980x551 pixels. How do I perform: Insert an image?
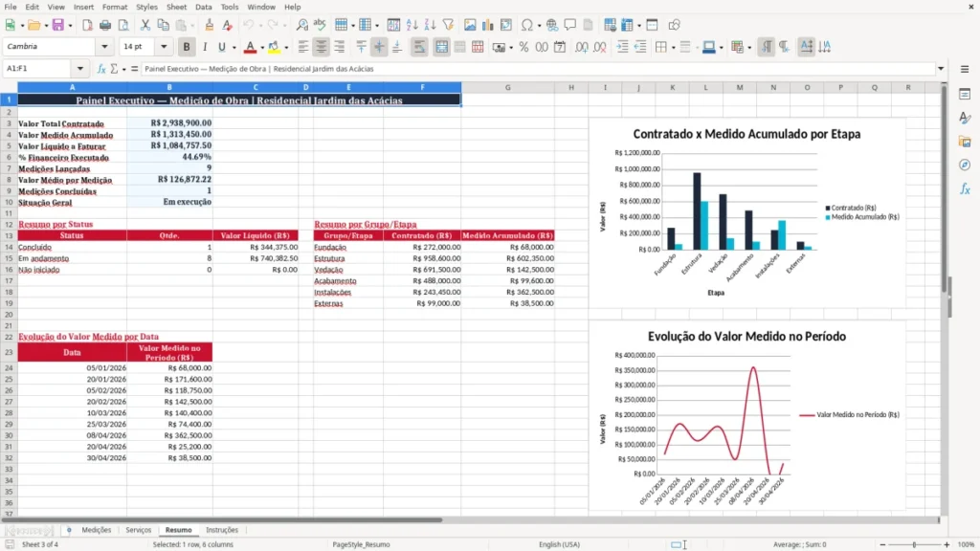click(470, 25)
